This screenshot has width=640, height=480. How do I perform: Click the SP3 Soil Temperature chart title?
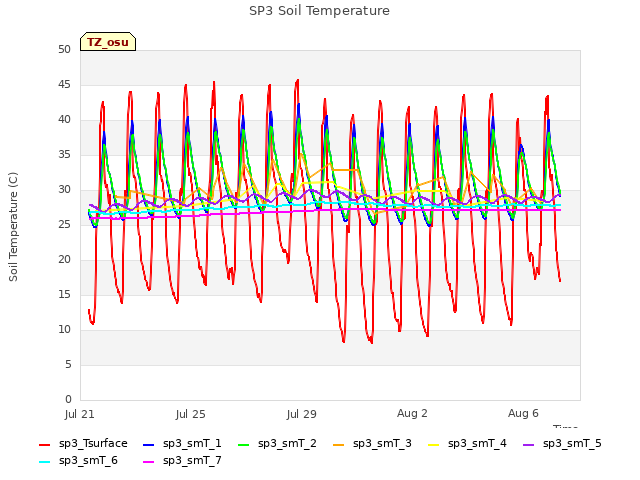pos(320,11)
